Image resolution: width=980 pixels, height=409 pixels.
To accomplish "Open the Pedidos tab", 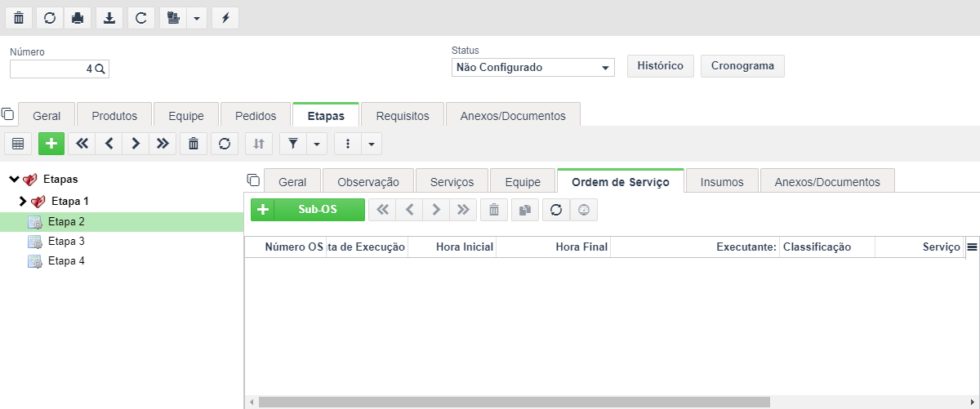I will coord(255,115).
